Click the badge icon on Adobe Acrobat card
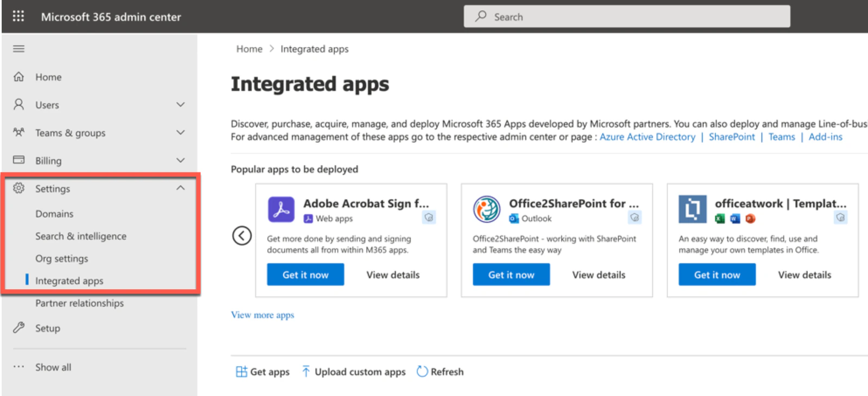 point(429,218)
